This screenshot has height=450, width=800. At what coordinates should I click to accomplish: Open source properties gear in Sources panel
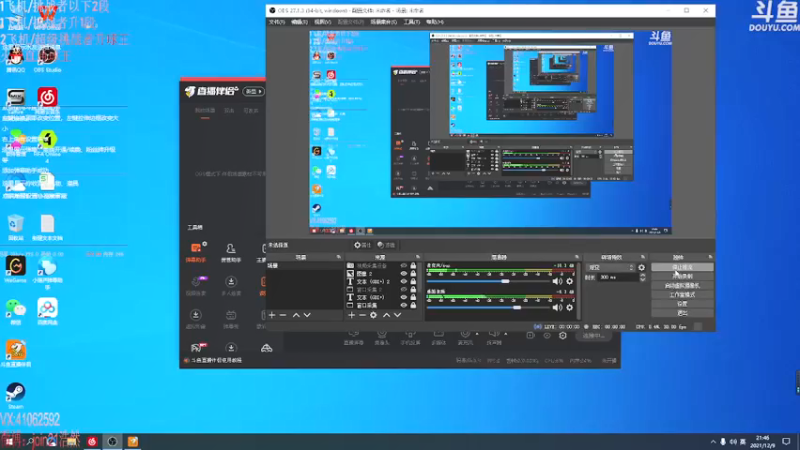(x=373, y=315)
